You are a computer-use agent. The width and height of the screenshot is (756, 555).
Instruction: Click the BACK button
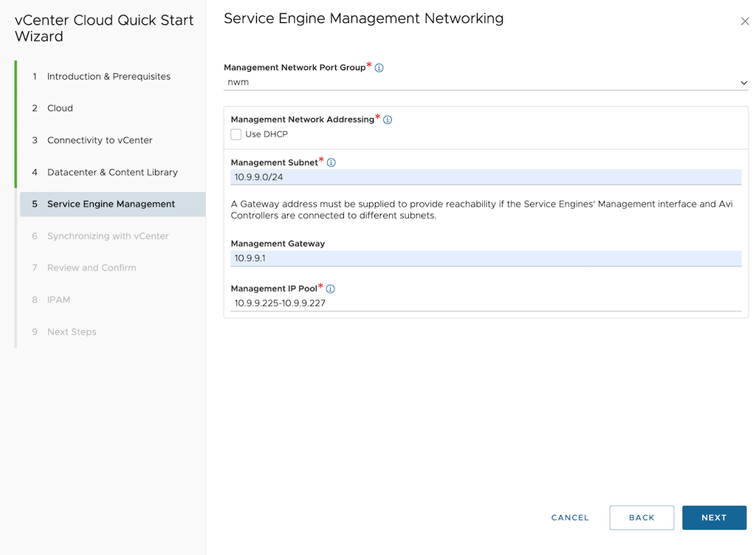(x=642, y=518)
